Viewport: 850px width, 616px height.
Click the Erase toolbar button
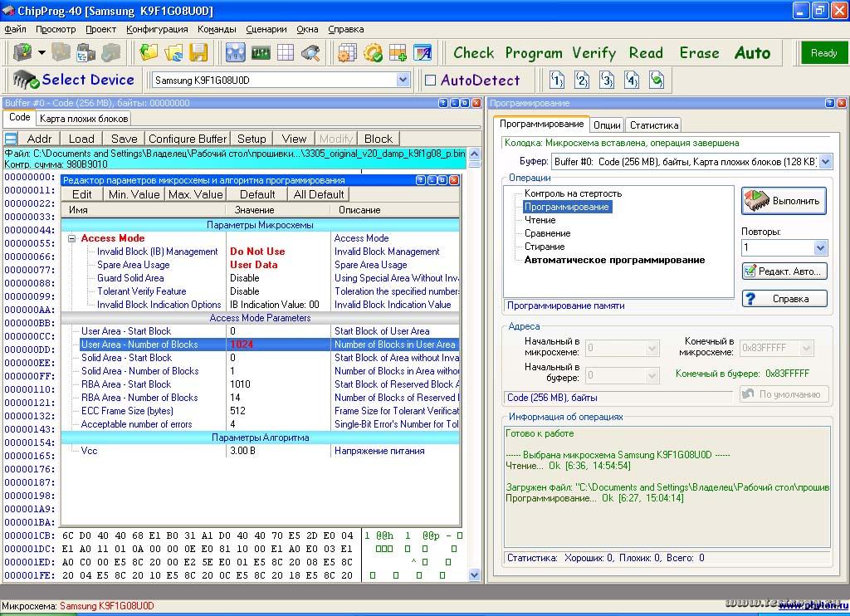pos(699,53)
